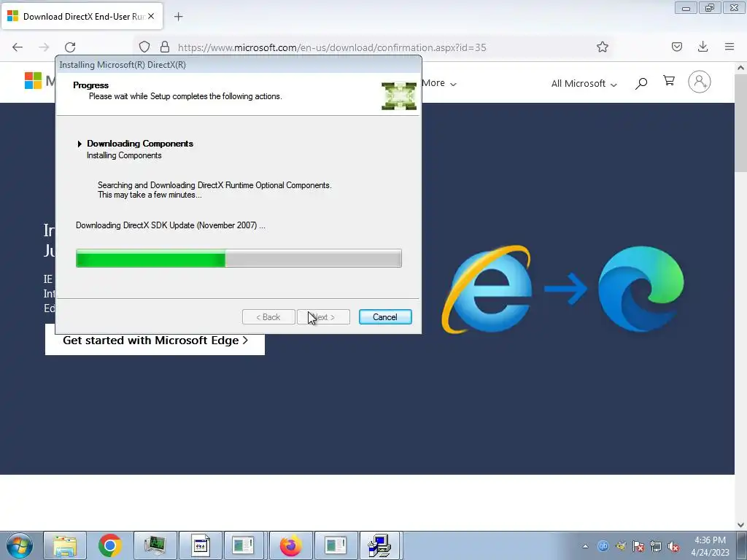The image size is (747, 560).
Task: Launch Google Chrome from the taskbar
Action: (110, 545)
